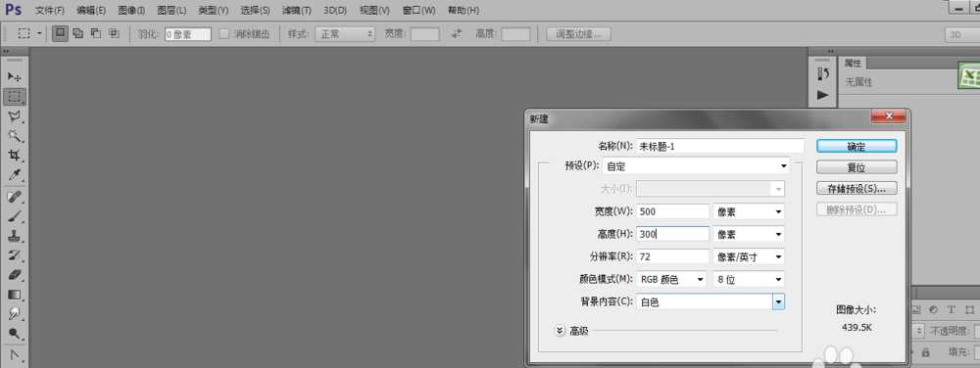The width and height of the screenshot is (980, 368).
Task: Click the Intersect with Selection icon
Action: 114,33
